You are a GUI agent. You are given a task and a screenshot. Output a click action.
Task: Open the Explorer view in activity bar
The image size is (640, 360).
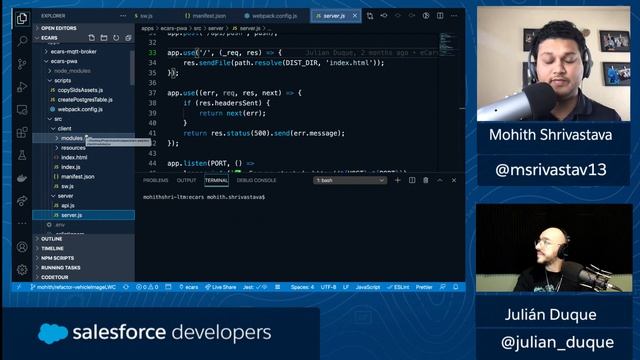point(22,18)
